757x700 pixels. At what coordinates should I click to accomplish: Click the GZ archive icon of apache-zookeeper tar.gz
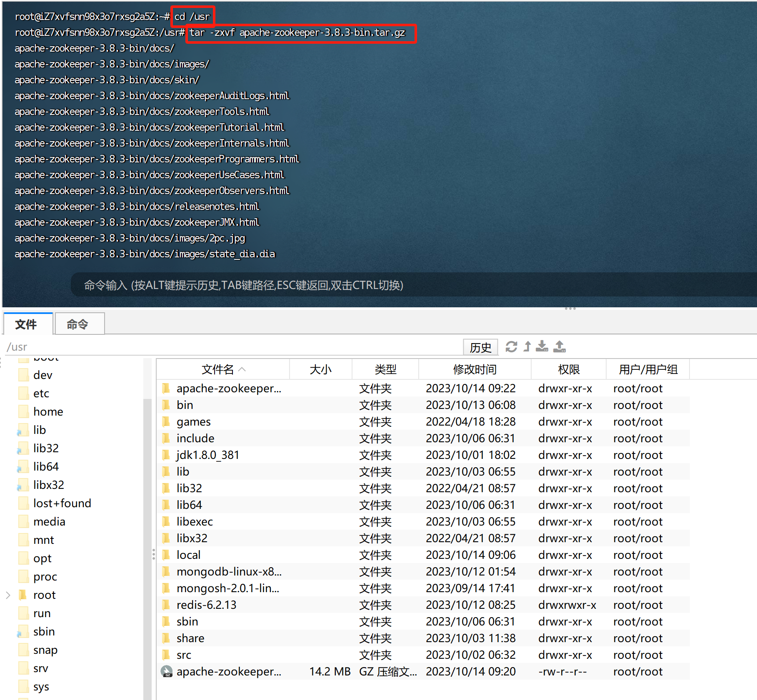[166, 671]
